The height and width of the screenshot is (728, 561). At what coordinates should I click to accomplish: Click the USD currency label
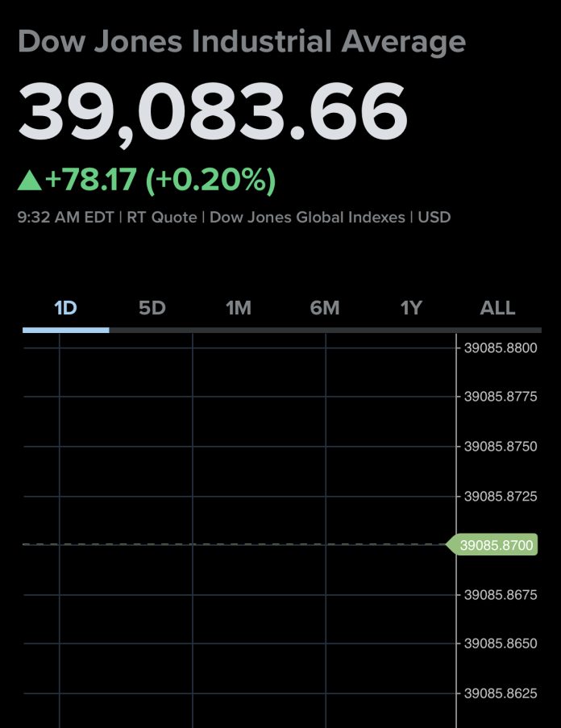tap(434, 218)
